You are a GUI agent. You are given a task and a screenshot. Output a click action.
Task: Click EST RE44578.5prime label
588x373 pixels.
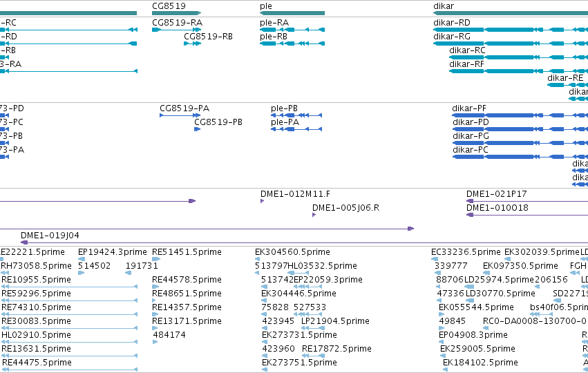tap(187, 280)
